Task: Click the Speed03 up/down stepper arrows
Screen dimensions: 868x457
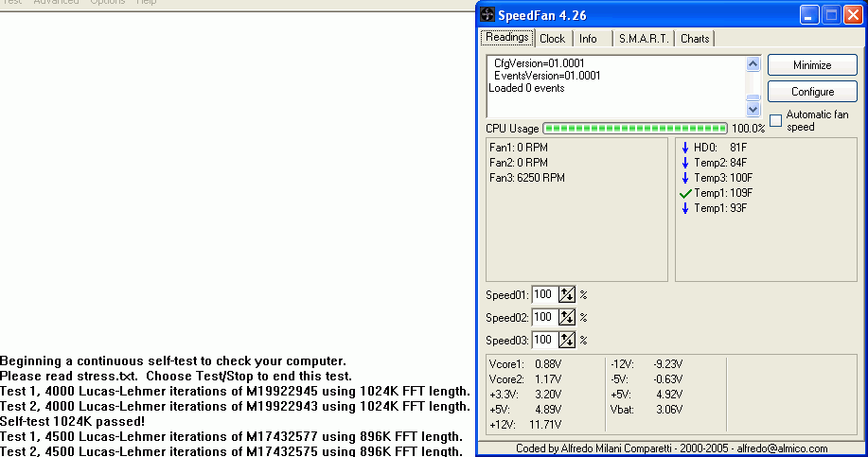Action: coord(566,340)
